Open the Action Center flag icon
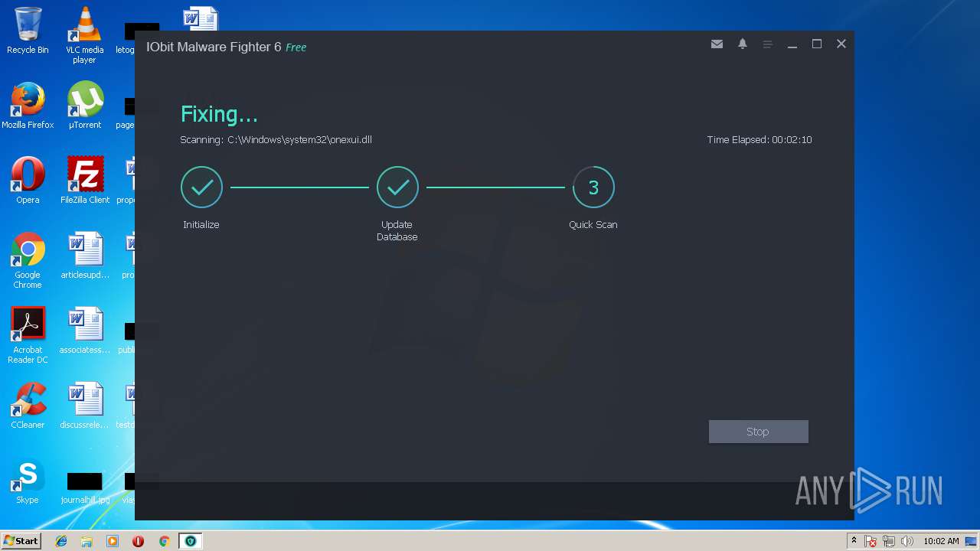The height and width of the screenshot is (551, 980). coord(871,541)
